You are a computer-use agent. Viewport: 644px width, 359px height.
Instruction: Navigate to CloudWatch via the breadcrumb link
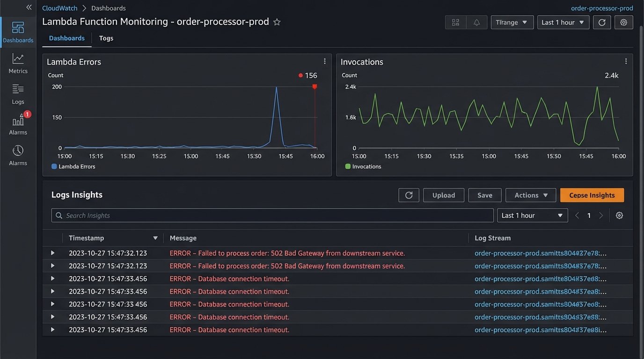pyautogui.click(x=59, y=7)
